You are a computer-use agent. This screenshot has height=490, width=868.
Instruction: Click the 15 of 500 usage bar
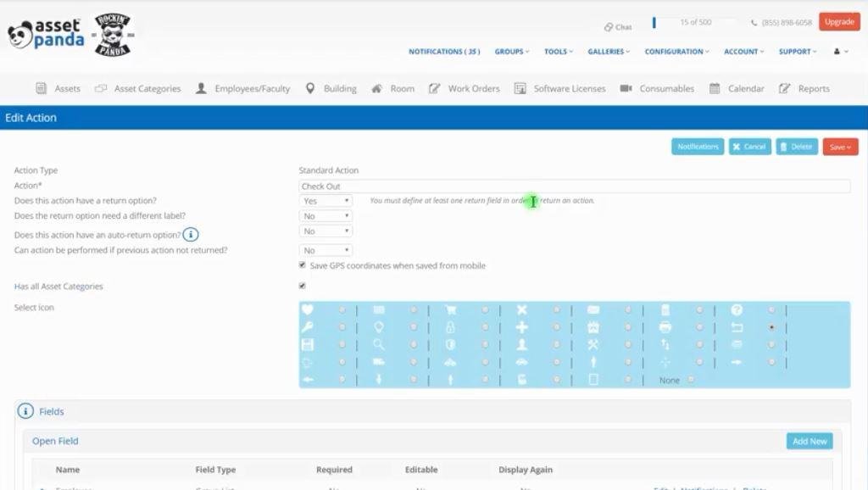[695, 22]
